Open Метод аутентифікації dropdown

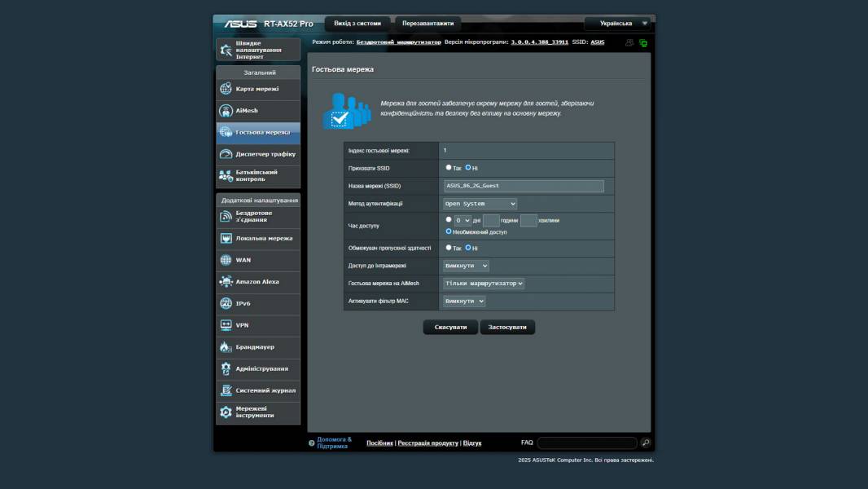tap(480, 204)
